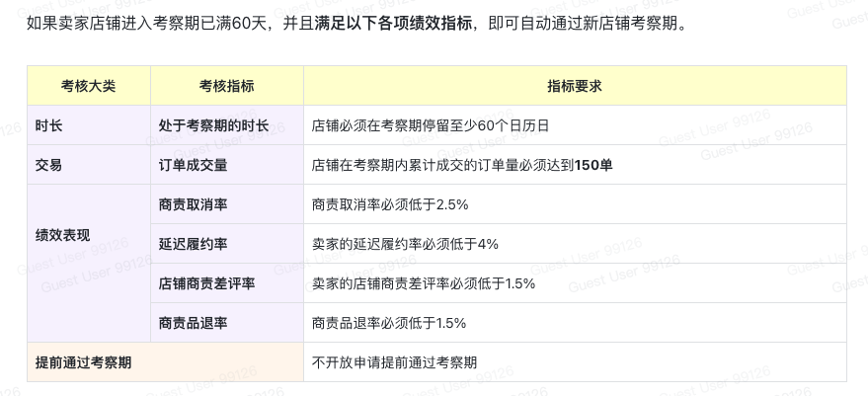Click the 延迟履约率 indicator cell
Viewport: 868px width, 396px height.
coord(193,244)
